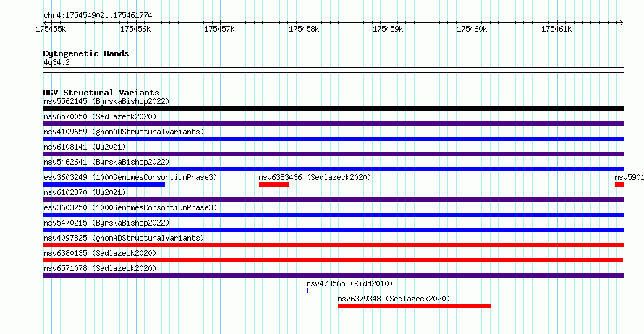This screenshot has width=644, height=334.
Task: Click the red nsv6379348 variant bar
Action: point(414,306)
